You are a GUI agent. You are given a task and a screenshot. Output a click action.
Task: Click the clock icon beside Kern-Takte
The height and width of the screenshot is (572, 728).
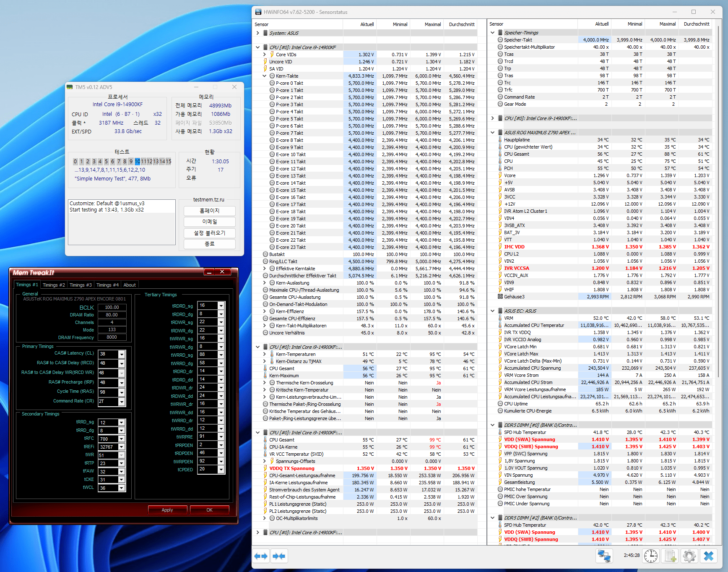272,76
